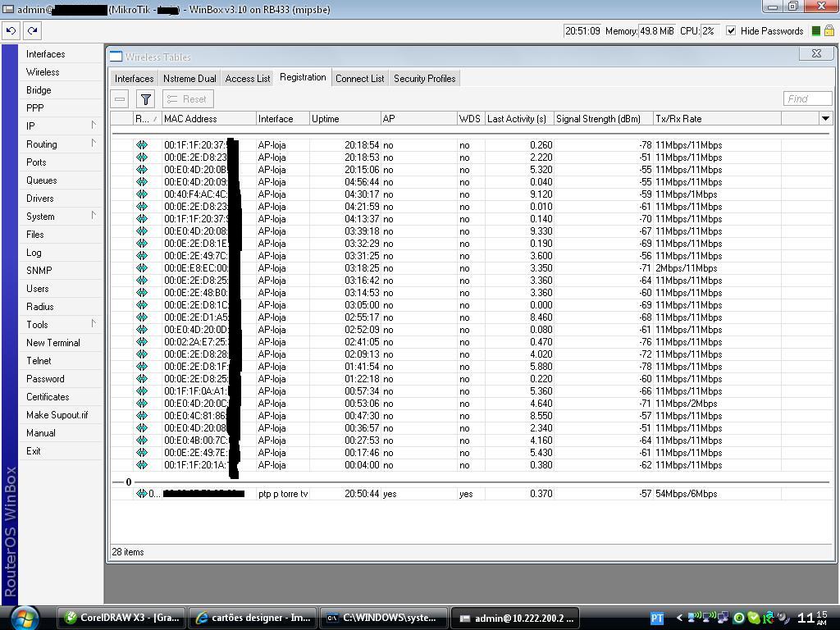Sort by Last Activity (s) column header
Image resolution: width=840 pixels, height=630 pixels.
[x=518, y=118]
